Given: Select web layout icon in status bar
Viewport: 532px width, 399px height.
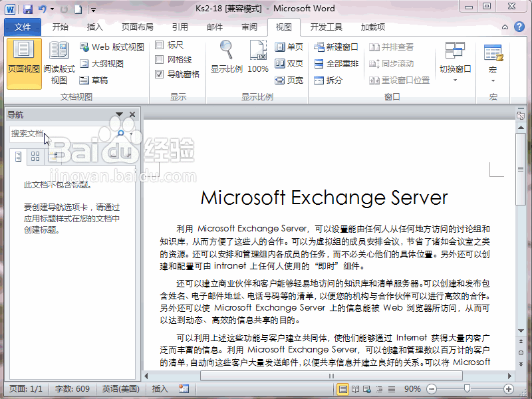Looking at the screenshot, I should pos(367,389).
